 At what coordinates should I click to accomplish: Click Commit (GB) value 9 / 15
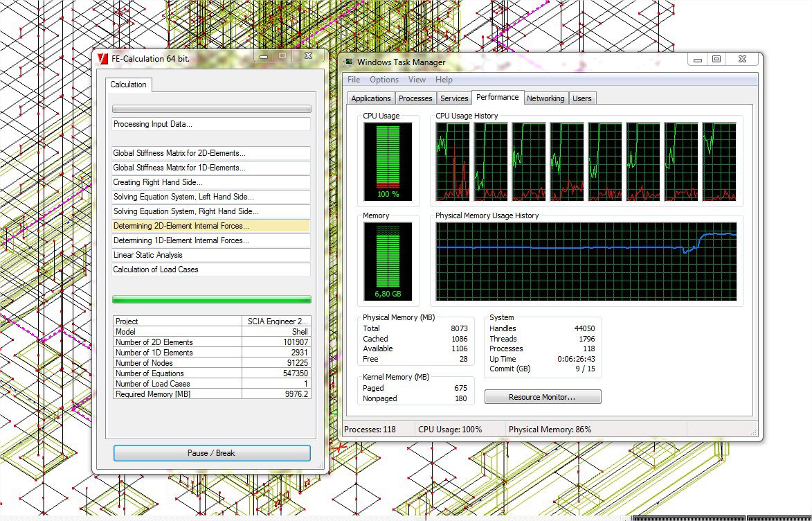click(x=585, y=369)
